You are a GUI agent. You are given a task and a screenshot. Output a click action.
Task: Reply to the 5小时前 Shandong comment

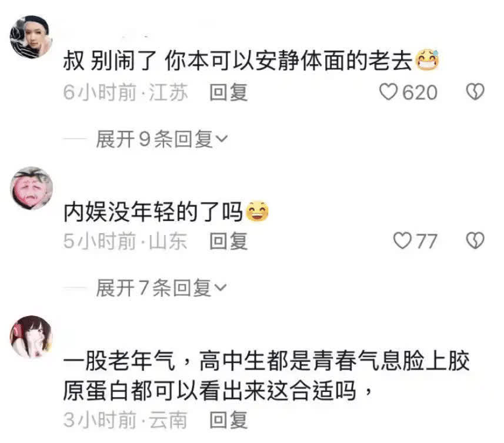click(229, 241)
